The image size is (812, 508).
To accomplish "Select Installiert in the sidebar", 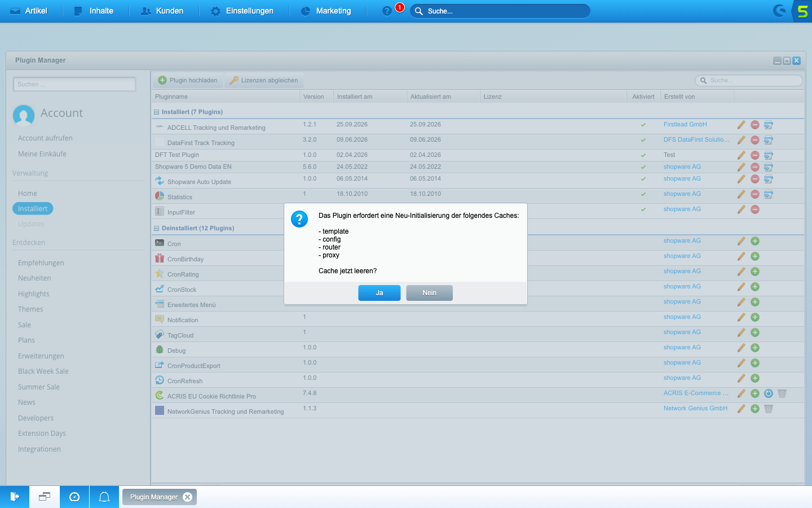I will (33, 209).
